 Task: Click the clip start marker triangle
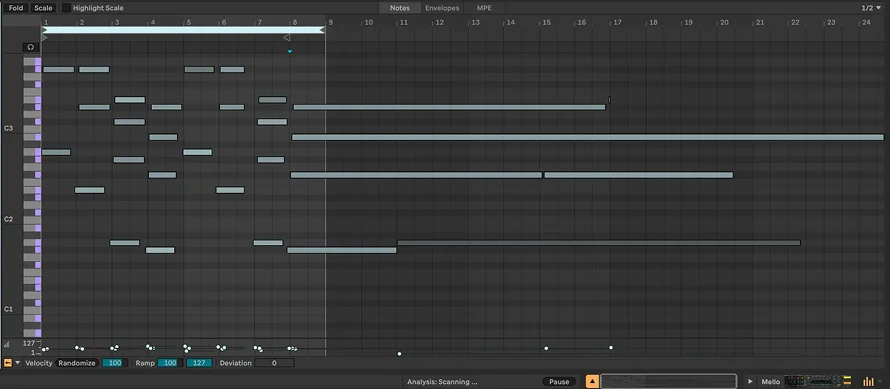click(x=44, y=38)
